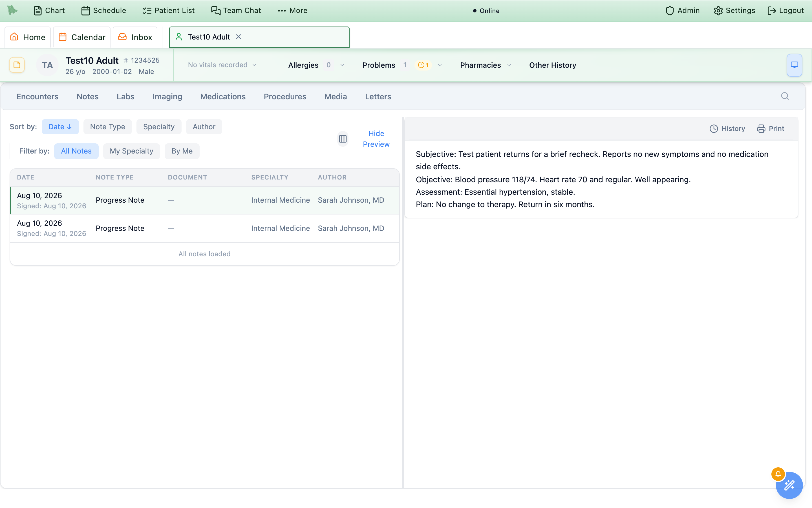Viewport: 812px width, 508px height.
Task: Expand the No vitals recorded dropdown
Action: (222, 65)
